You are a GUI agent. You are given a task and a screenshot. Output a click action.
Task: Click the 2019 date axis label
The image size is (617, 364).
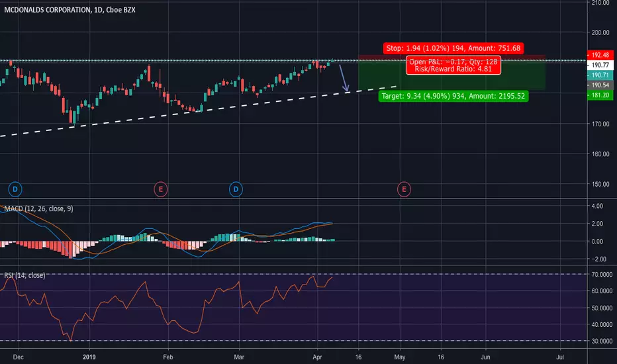(x=89, y=357)
